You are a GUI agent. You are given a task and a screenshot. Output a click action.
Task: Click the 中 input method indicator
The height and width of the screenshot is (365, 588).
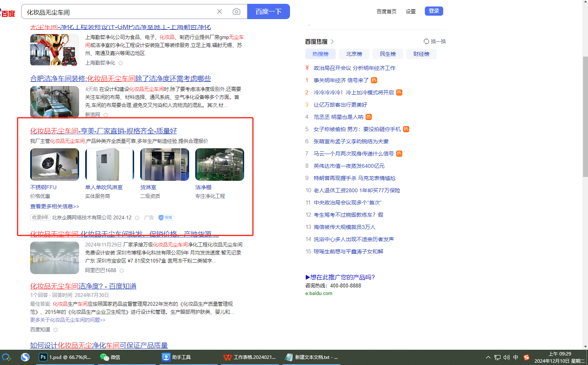click(x=516, y=357)
